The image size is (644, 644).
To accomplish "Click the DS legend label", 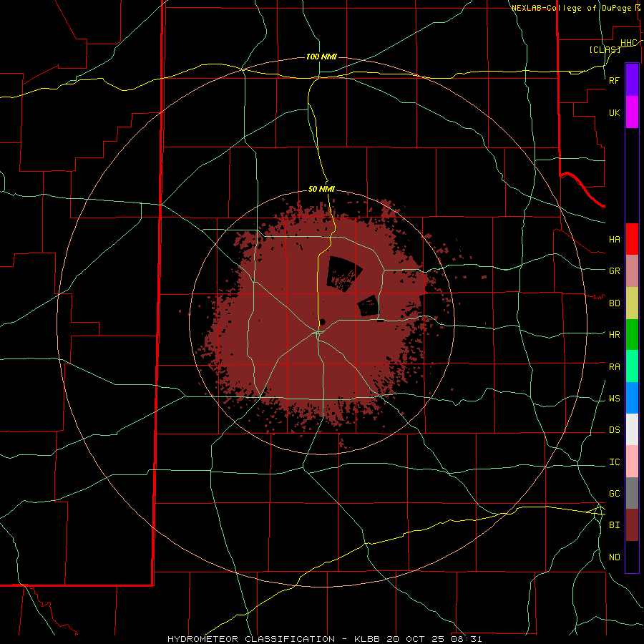I will (615, 430).
